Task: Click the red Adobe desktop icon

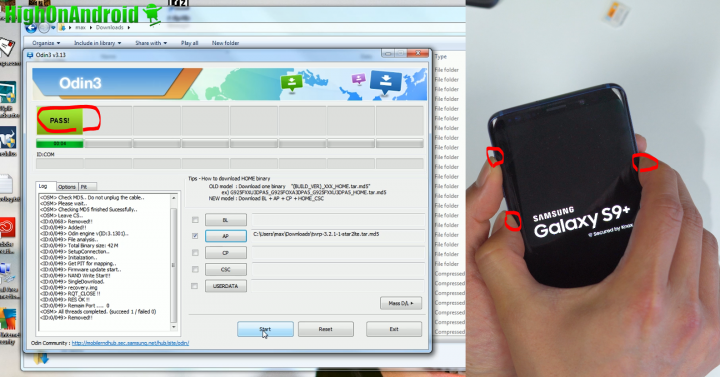Action: point(8,228)
